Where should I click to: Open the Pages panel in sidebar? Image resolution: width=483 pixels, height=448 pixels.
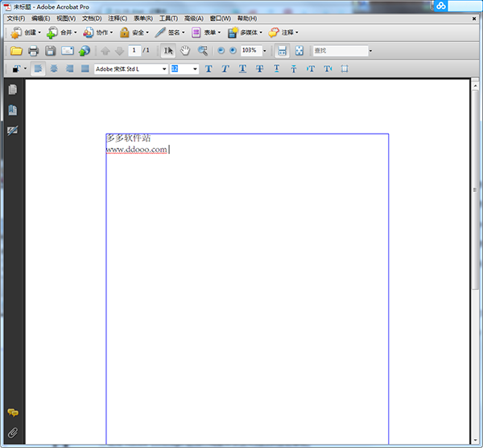pyautogui.click(x=12, y=90)
